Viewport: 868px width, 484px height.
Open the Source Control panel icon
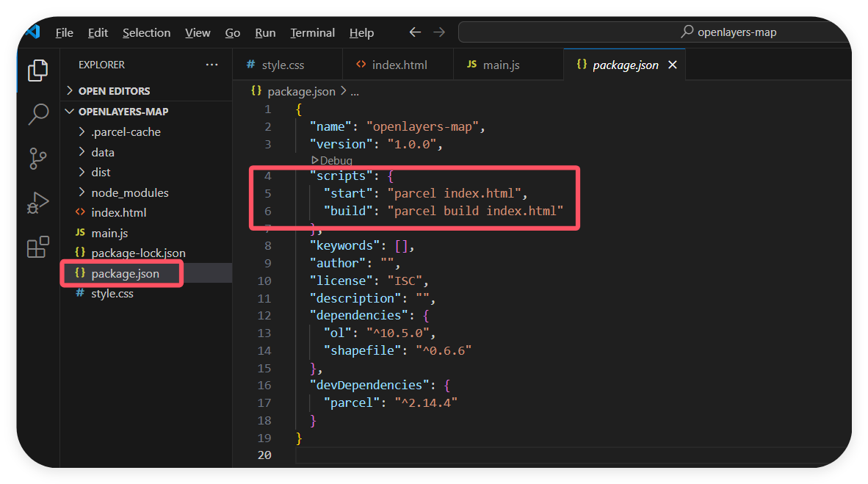tap(37, 159)
